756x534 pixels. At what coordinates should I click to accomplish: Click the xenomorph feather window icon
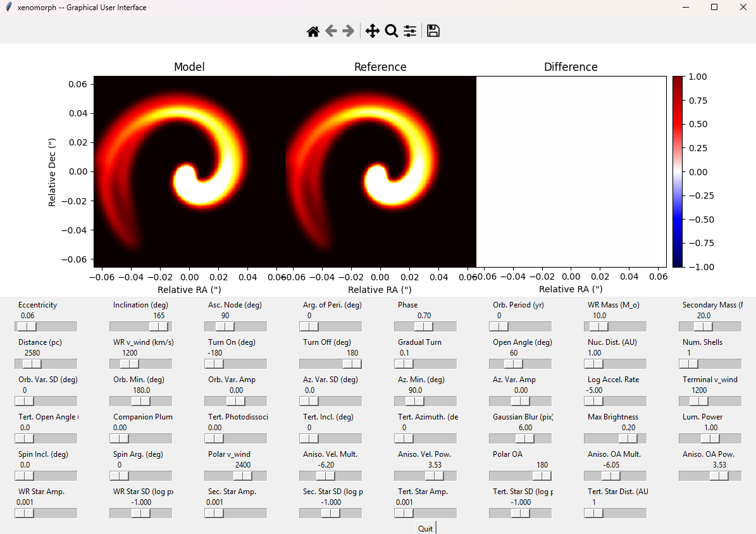pyautogui.click(x=9, y=7)
